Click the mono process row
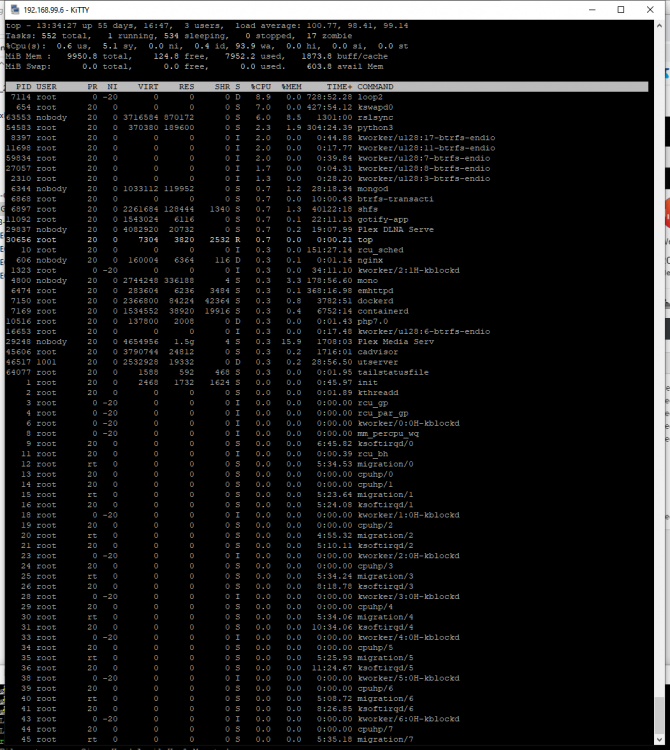The image size is (670, 750). [327, 280]
